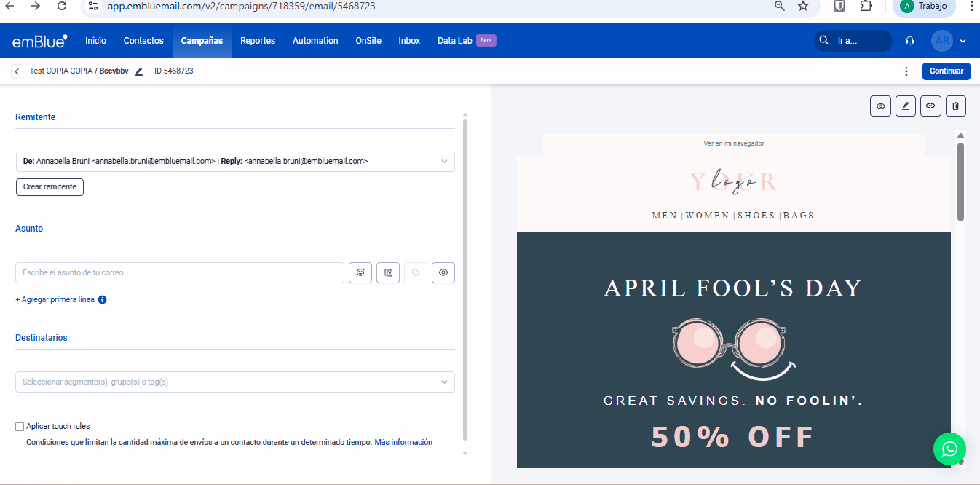Click the headset support icon

909,41
